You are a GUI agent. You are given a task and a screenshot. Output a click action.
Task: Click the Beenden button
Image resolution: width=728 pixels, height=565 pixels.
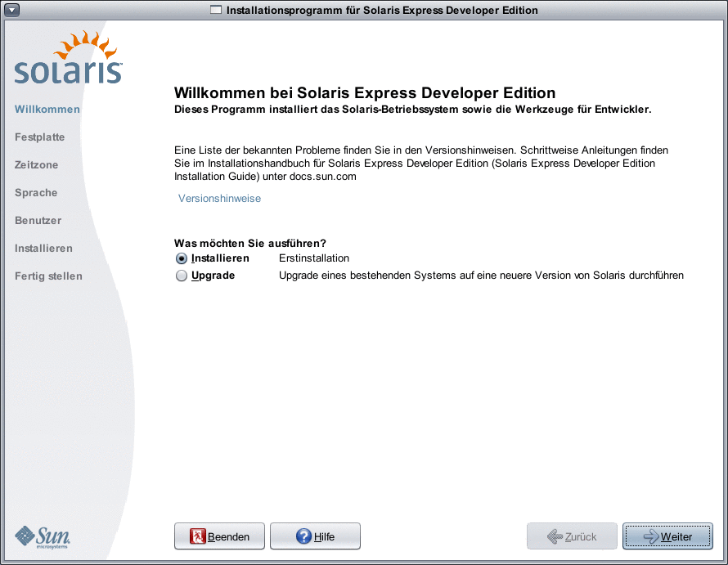coord(219,536)
